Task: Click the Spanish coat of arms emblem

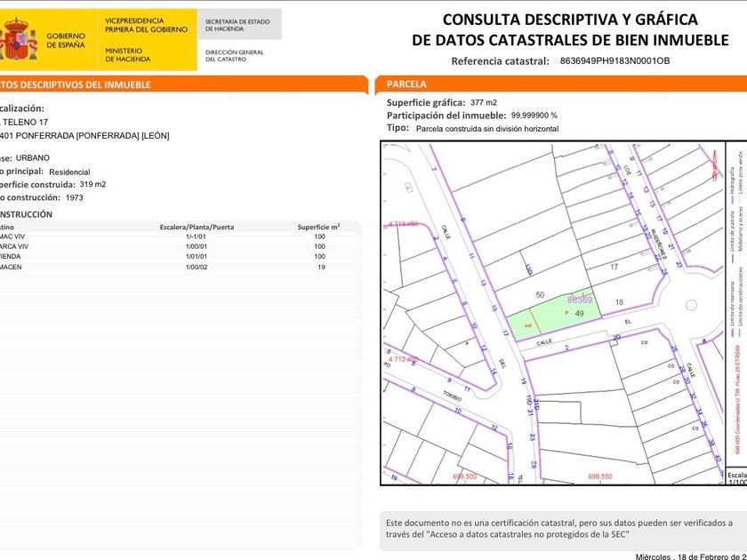Action: pyautogui.click(x=18, y=40)
